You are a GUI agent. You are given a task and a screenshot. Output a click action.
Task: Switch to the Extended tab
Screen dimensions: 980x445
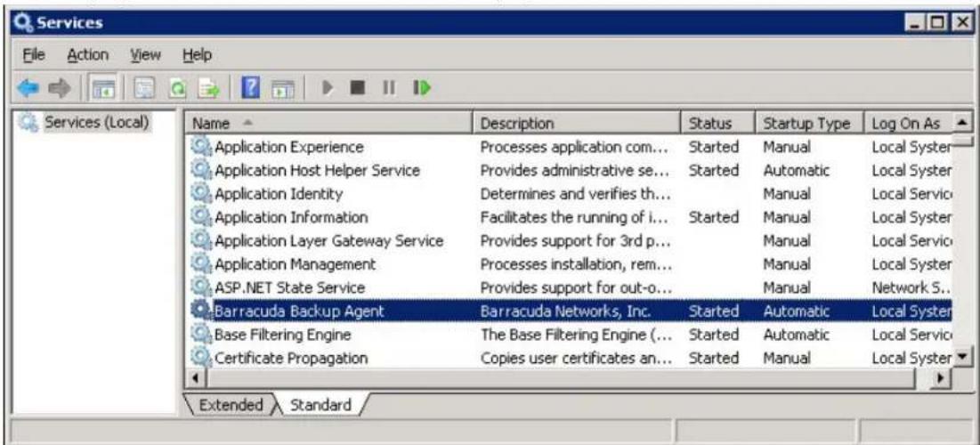[x=230, y=405]
